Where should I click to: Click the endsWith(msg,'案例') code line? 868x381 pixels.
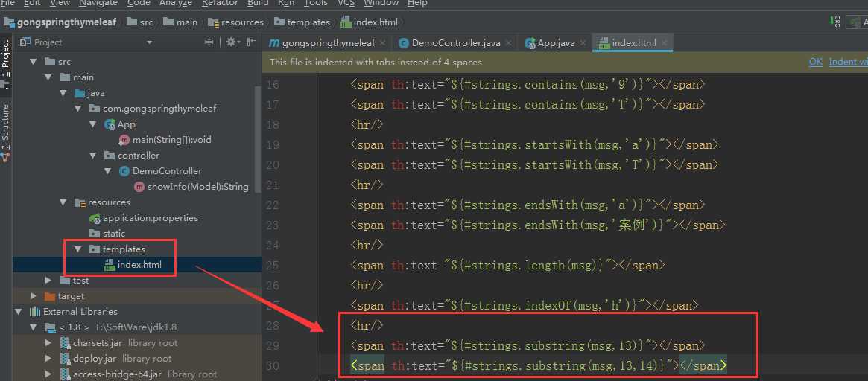pyautogui.click(x=537, y=225)
